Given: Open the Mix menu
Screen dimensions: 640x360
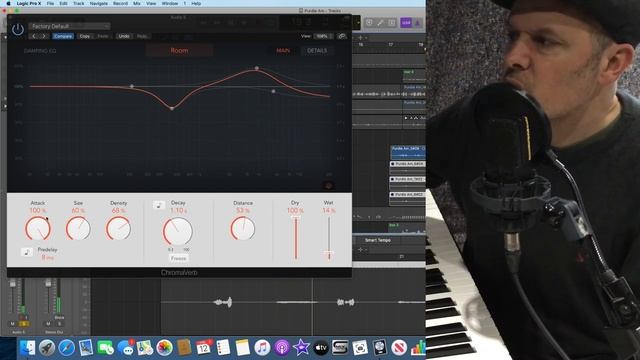Looking at the screenshot, I should [137, 3].
